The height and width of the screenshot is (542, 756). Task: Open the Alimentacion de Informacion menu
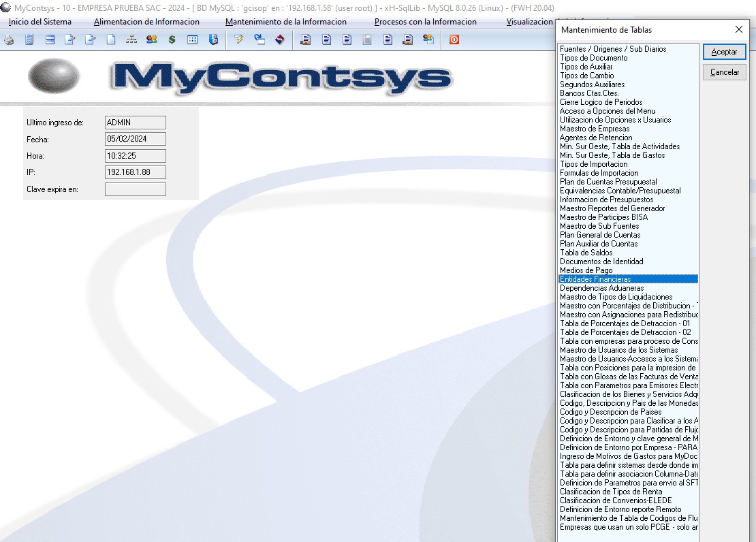[x=146, y=22]
